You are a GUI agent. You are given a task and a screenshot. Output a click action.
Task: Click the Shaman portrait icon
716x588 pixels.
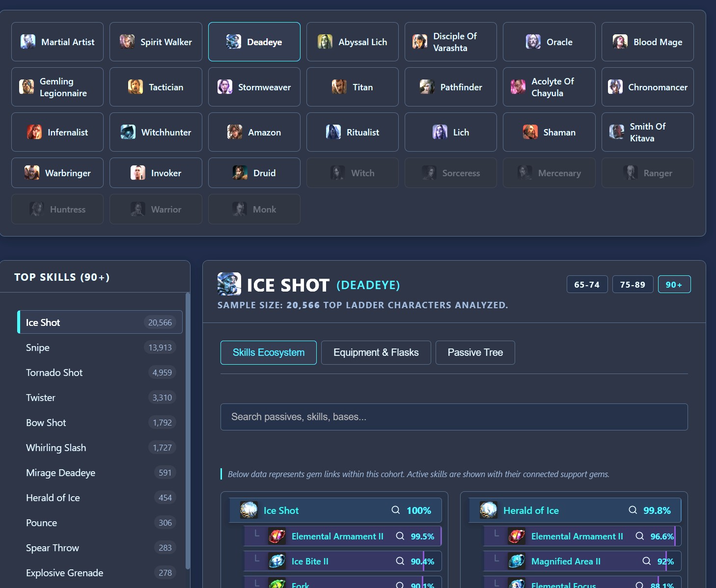click(530, 132)
